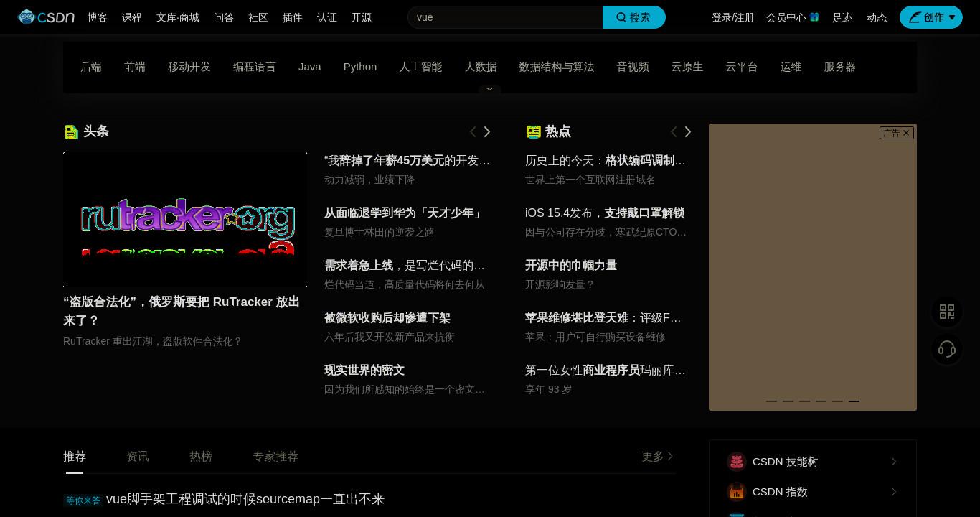Screen dimensions: 980x517
Task: Open 博客 in top navigation
Action: pyautogui.click(x=98, y=17)
